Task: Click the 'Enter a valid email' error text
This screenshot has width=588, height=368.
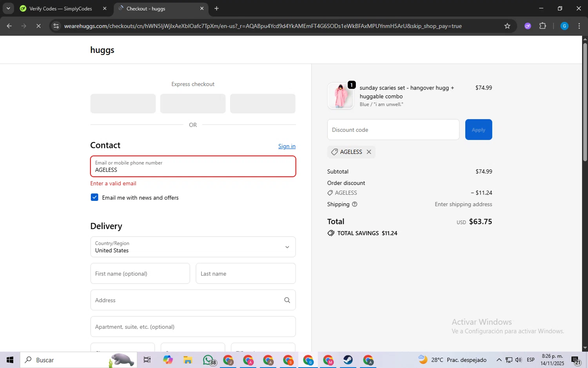Action: [x=113, y=183]
